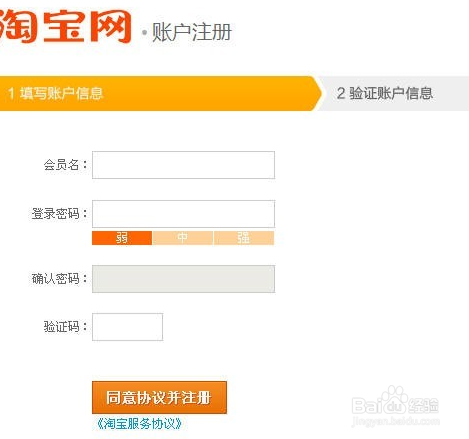Click the 淘宝网 orange logo
The width and height of the screenshot is (469, 439).
(x=65, y=26)
